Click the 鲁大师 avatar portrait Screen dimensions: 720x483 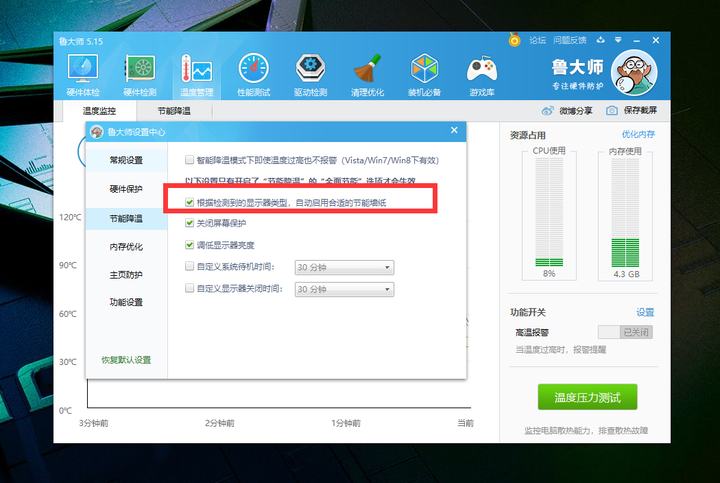coord(634,73)
